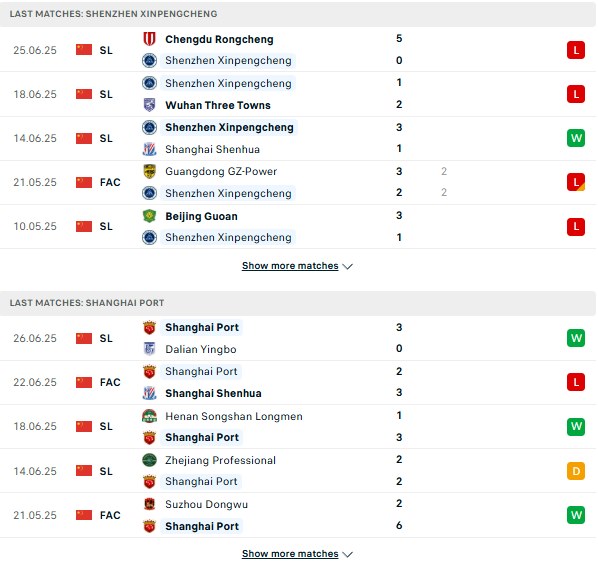598x568 pixels.
Task: Expand more matches for Shanghai Port
Action: coord(297,554)
